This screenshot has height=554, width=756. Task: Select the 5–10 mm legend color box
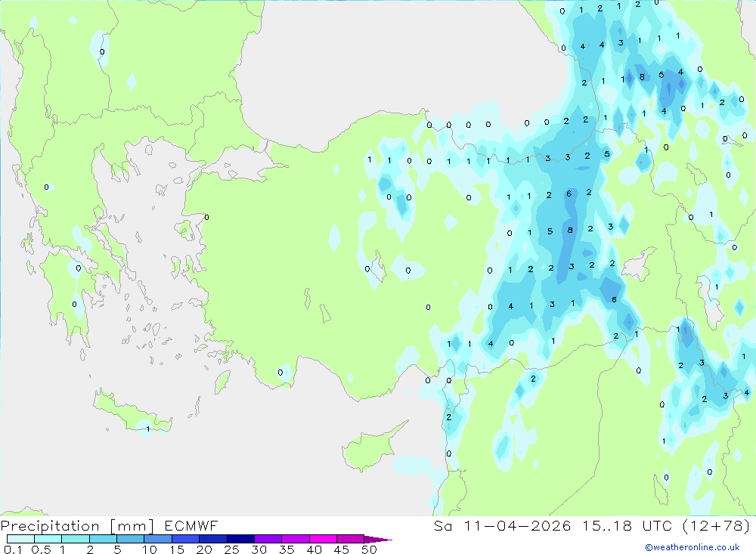[131, 539]
